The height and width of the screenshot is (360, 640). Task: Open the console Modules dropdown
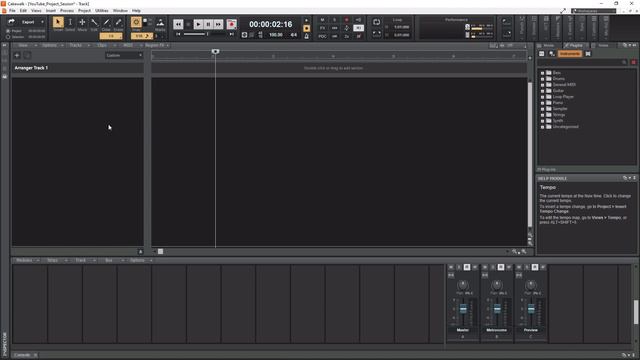pos(27,260)
